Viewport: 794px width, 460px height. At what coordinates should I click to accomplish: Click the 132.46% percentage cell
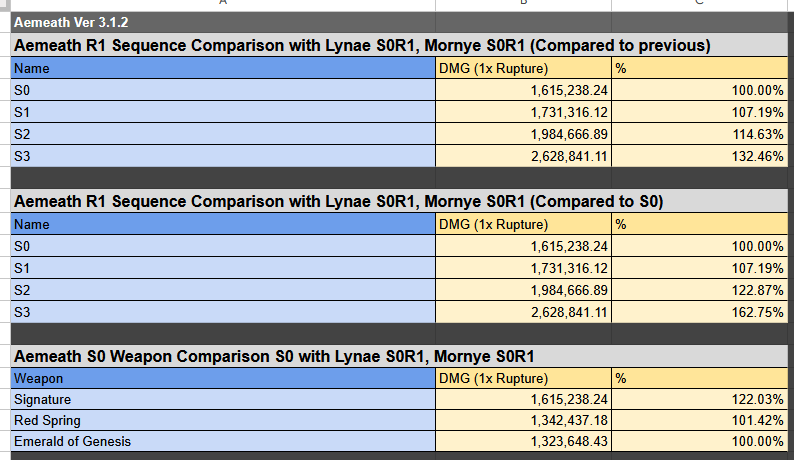pyautogui.click(x=699, y=156)
